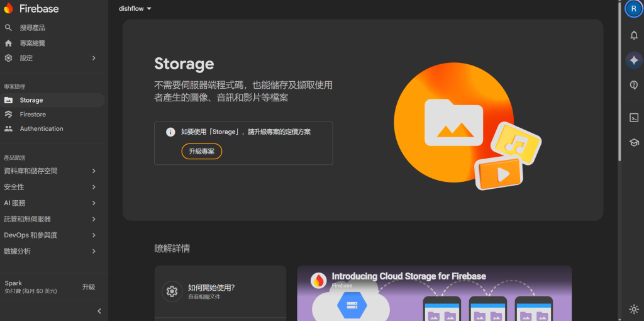Open Storage from project shortcuts
Screen dimensions: 644x321
pyautogui.click(x=52, y=100)
